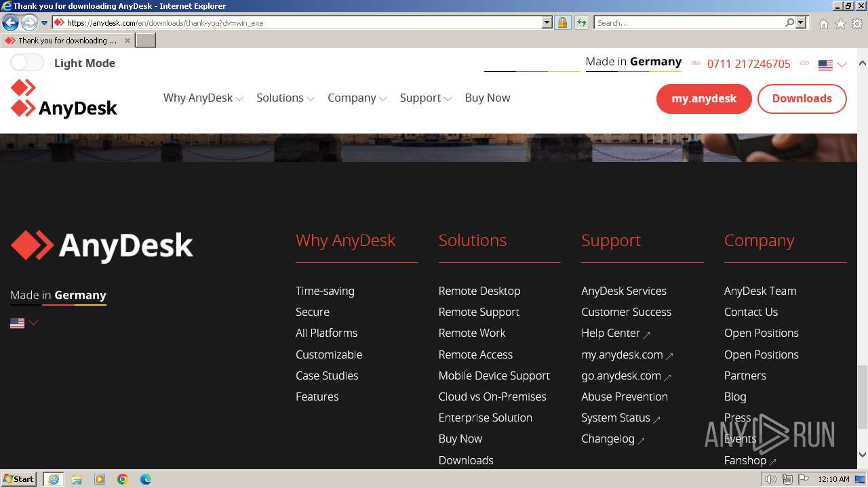Open the Remote Access link

[475, 355]
